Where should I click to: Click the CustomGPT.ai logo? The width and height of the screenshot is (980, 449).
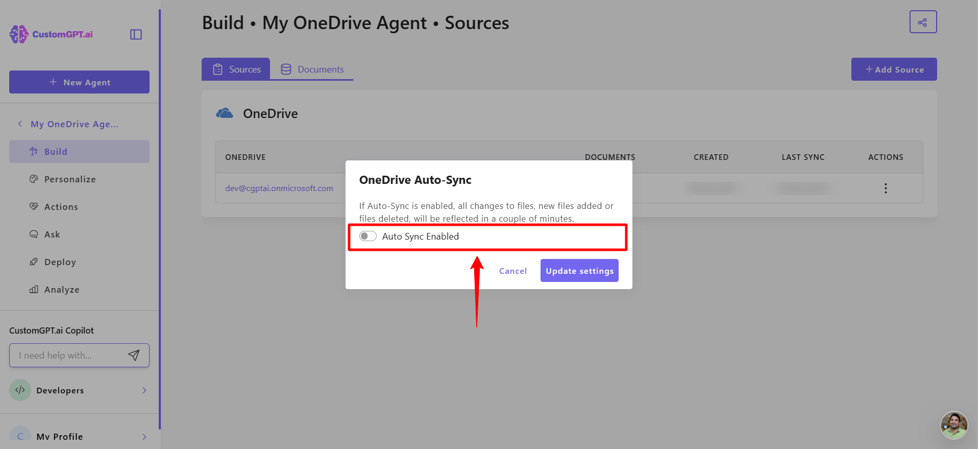tap(51, 34)
